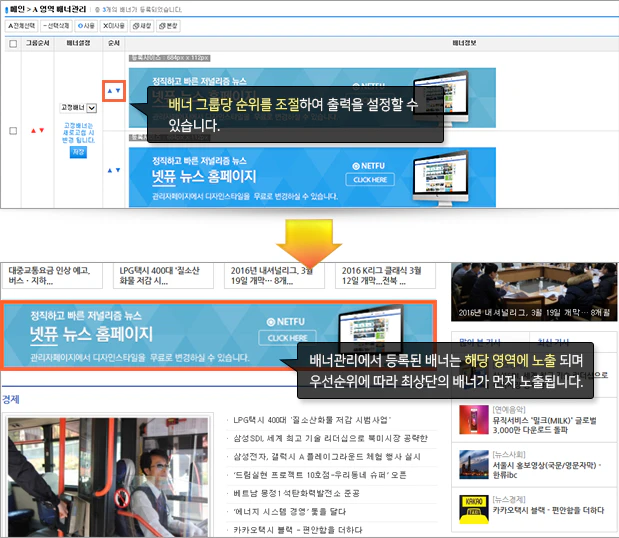This screenshot has height=538, width=619.
Task: Click the blue 저장 save button under banner setting
Action: 78,152
